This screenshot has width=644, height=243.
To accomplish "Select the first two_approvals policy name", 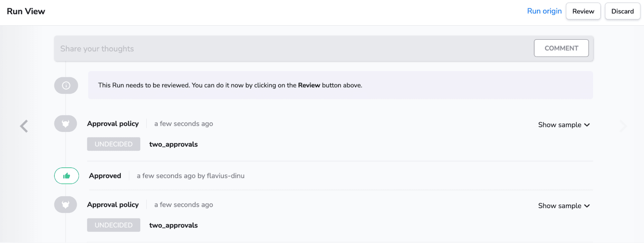I will pos(173,145).
